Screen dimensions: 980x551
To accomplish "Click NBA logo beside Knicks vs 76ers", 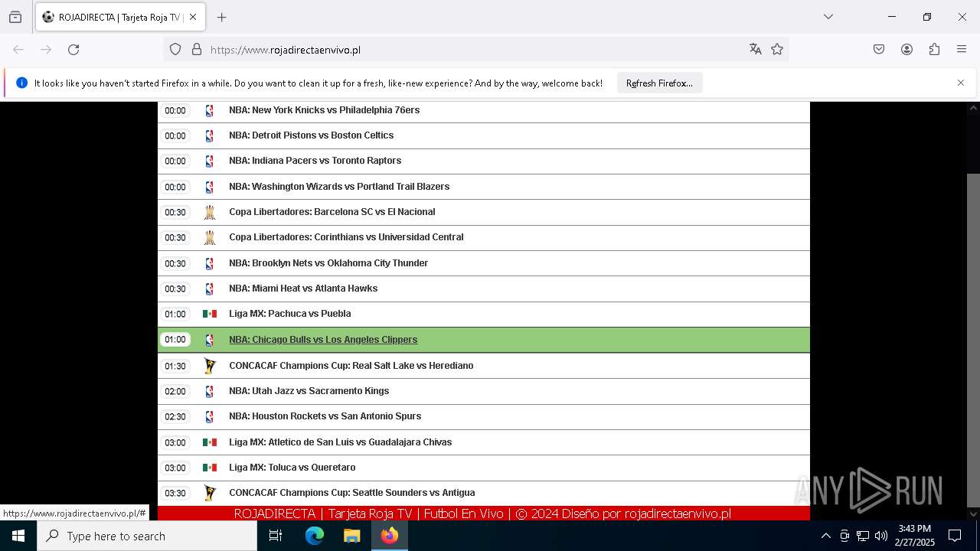I will pyautogui.click(x=209, y=110).
